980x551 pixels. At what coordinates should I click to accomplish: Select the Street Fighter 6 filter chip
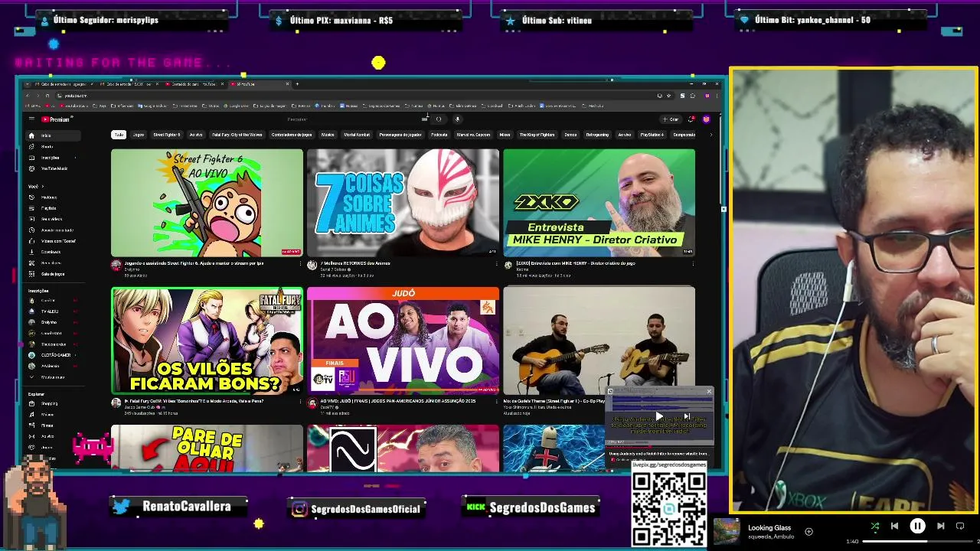pos(167,135)
